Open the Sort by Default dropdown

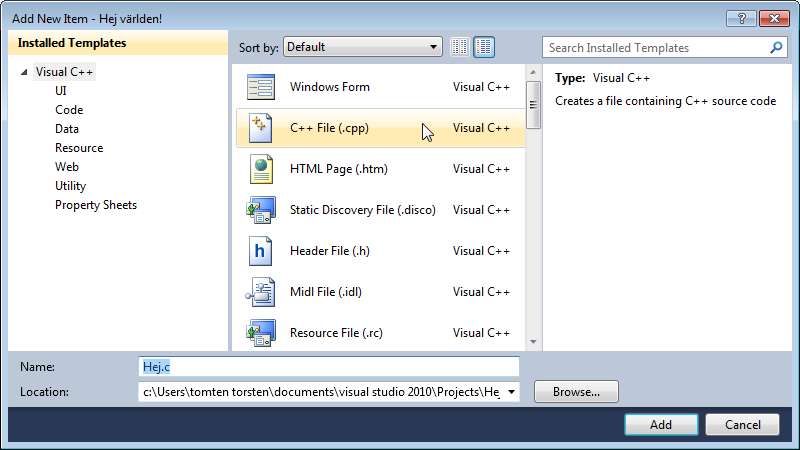click(x=363, y=47)
